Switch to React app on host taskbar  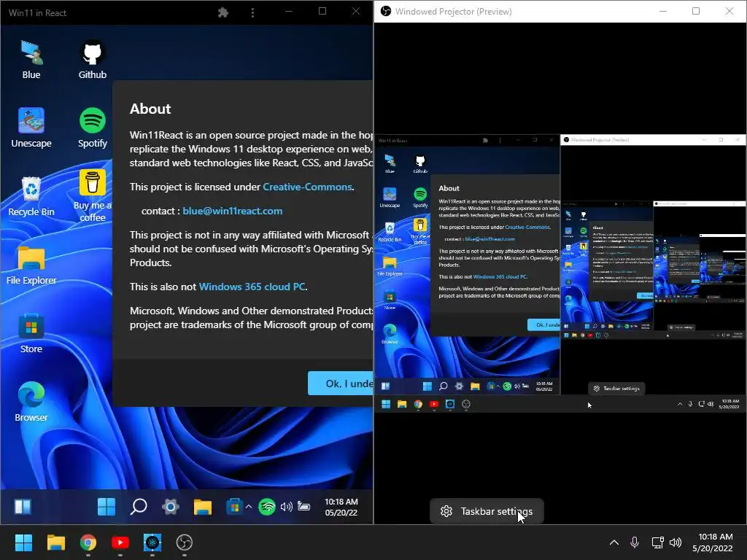click(x=152, y=542)
